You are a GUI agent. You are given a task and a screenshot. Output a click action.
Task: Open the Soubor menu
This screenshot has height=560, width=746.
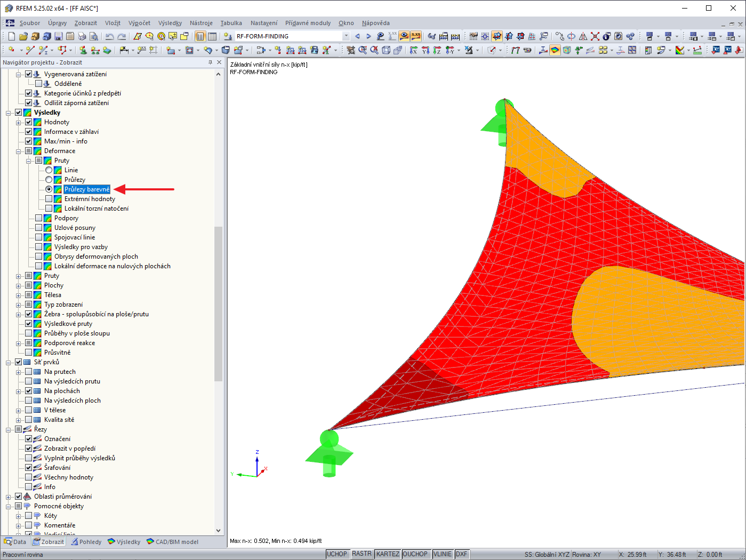[30, 23]
